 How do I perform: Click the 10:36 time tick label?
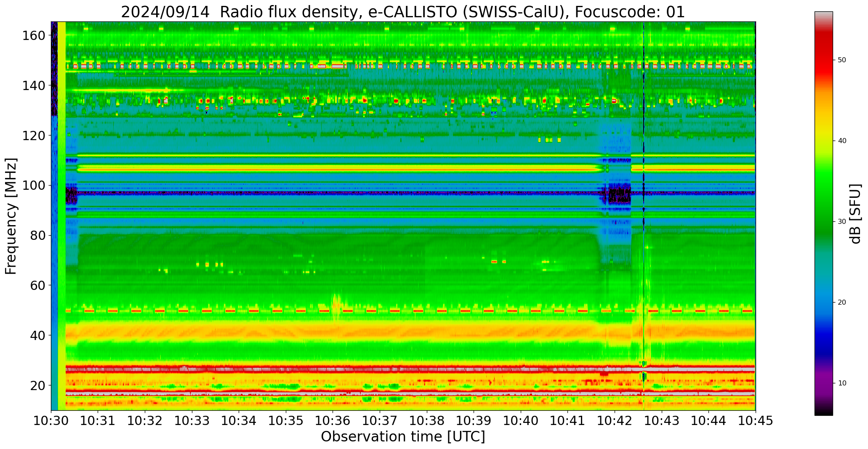(x=333, y=421)
